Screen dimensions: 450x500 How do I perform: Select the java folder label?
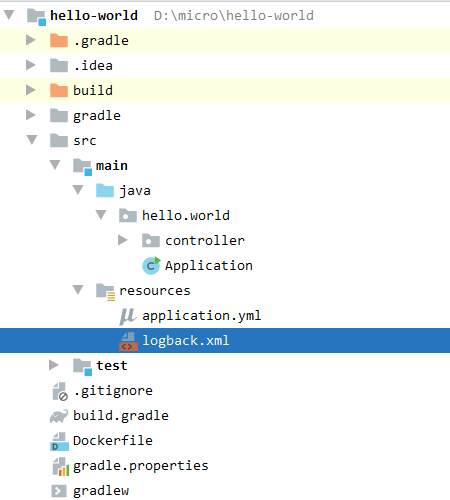(x=135, y=191)
